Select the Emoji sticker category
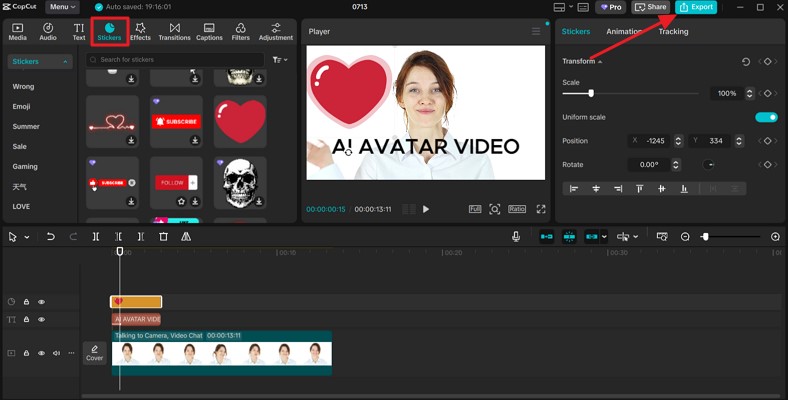The width and height of the screenshot is (788, 400). 22,107
